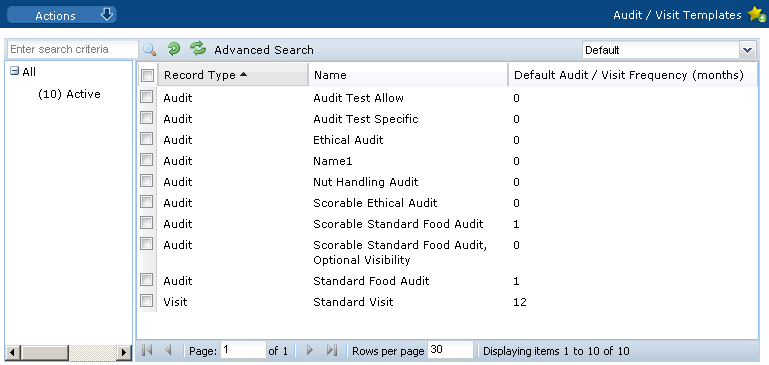The width and height of the screenshot is (769, 365).
Task: Select the Ethical Audit name
Action: tap(348, 140)
